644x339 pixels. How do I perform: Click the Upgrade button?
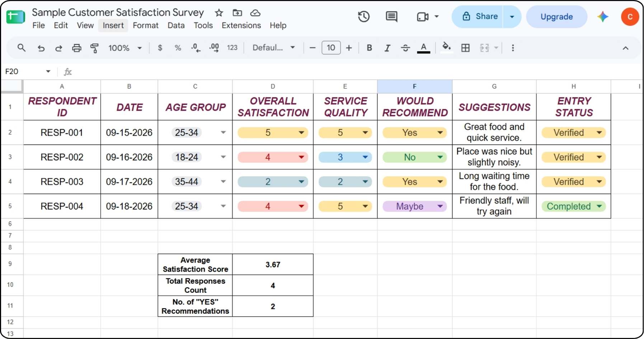pos(556,17)
